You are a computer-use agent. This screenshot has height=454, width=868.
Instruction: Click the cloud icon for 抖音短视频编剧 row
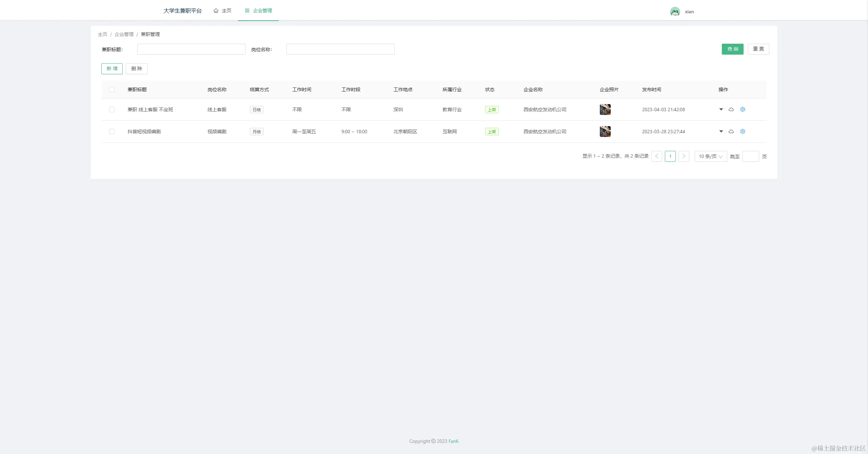[731, 132]
